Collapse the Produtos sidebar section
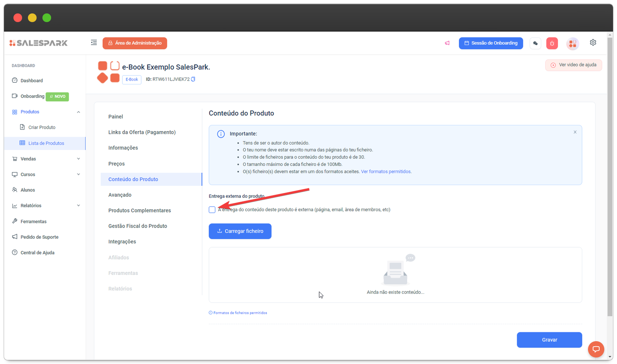The image size is (617, 364). coord(78,112)
